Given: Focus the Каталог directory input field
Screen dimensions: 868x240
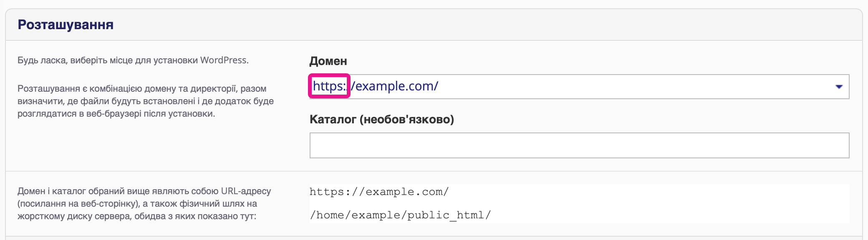Looking at the screenshot, I should point(579,145).
